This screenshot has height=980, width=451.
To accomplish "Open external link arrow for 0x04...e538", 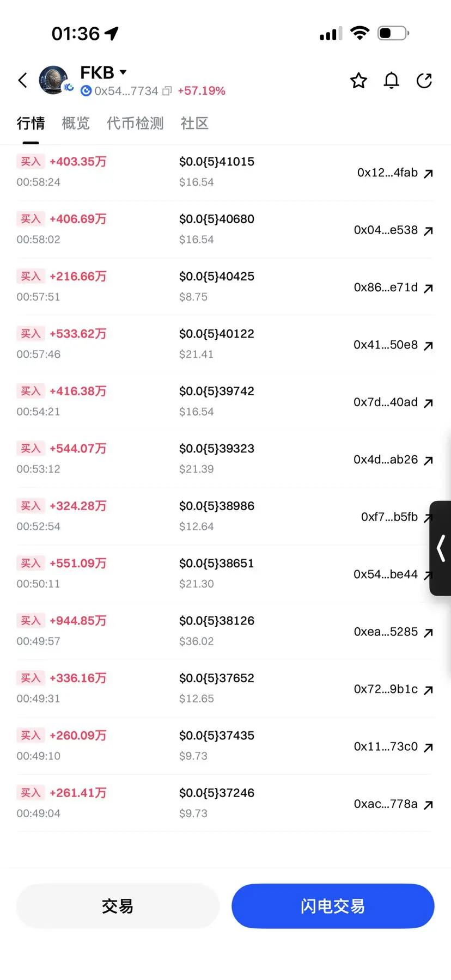I will pyautogui.click(x=429, y=231).
